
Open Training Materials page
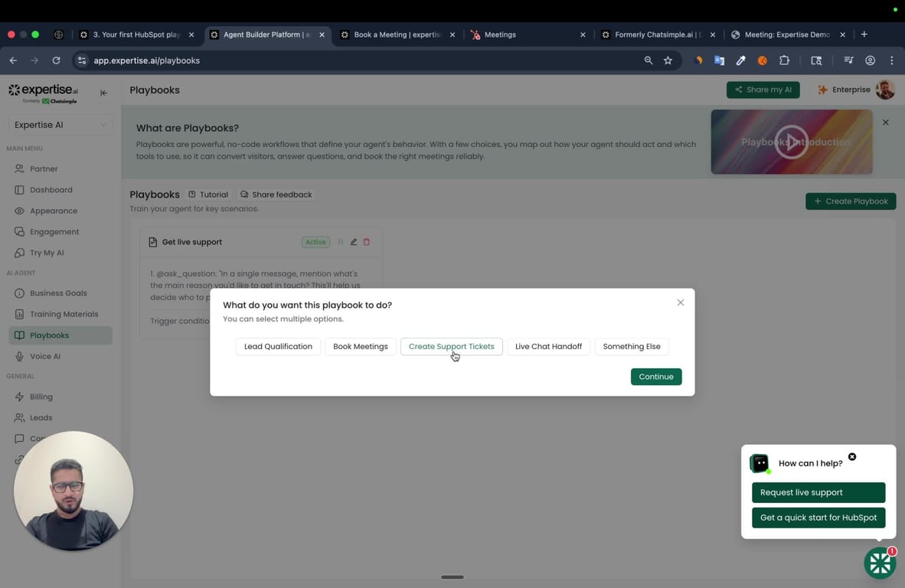pos(64,314)
